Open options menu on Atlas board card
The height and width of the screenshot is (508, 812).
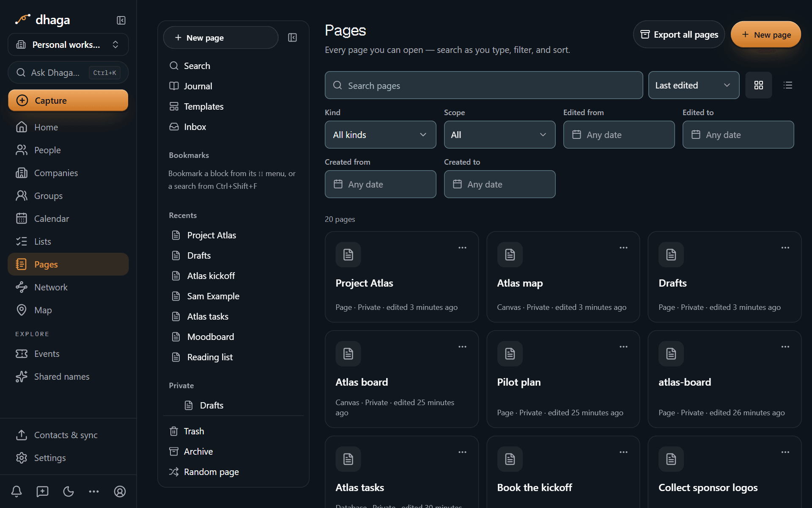coord(462,347)
